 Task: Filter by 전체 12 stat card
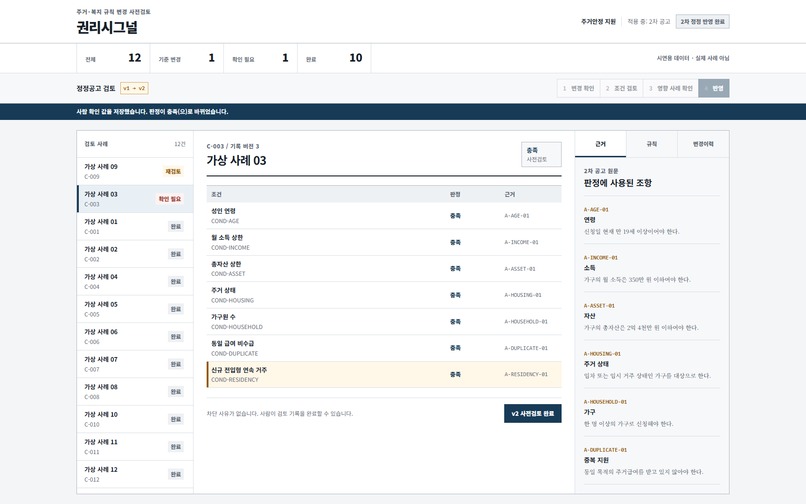click(113, 58)
